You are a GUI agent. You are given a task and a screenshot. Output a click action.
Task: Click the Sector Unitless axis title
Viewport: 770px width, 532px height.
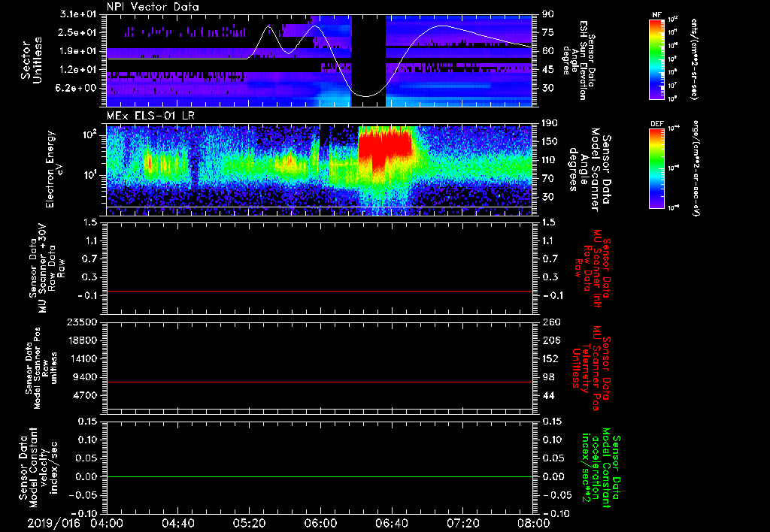[31, 60]
